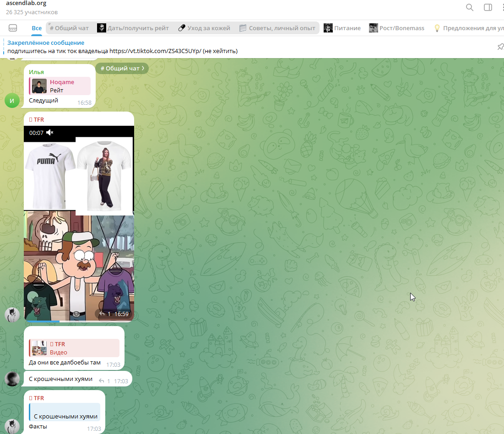
Task: Open the dark avatar next to 17:03 messages
Action: [12, 379]
